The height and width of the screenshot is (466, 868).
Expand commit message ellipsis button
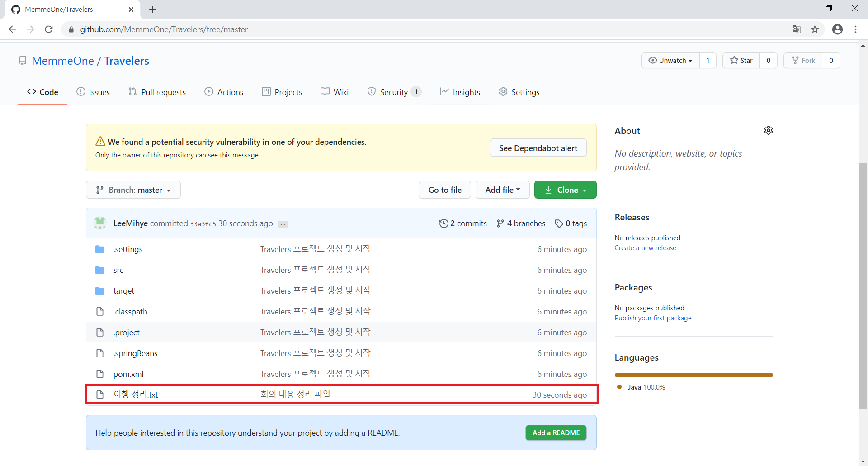coord(283,224)
